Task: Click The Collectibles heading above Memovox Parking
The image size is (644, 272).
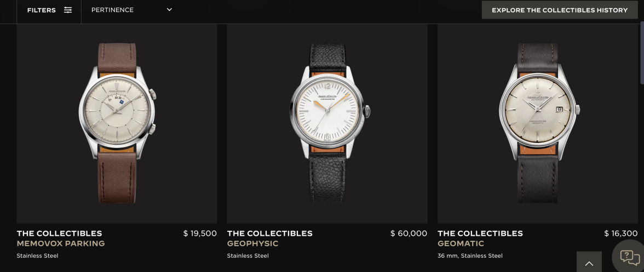Action: point(60,233)
